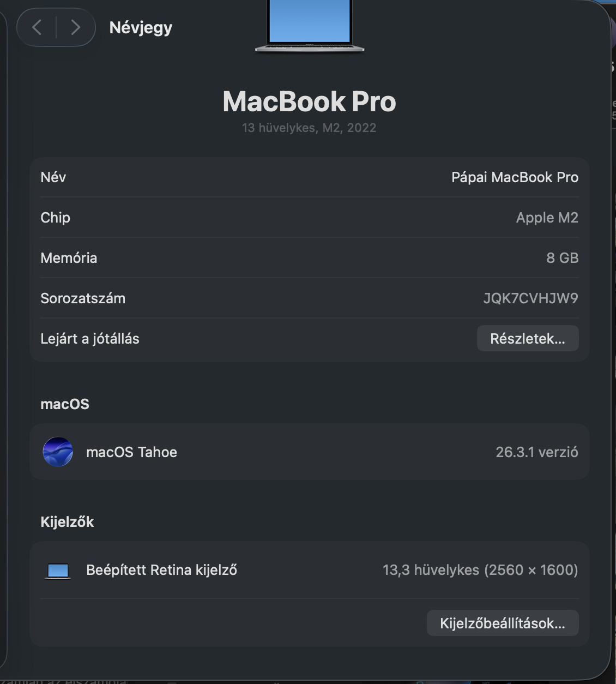The image size is (616, 684).
Task: Click the Kijelzők section header
Action: [67, 522]
